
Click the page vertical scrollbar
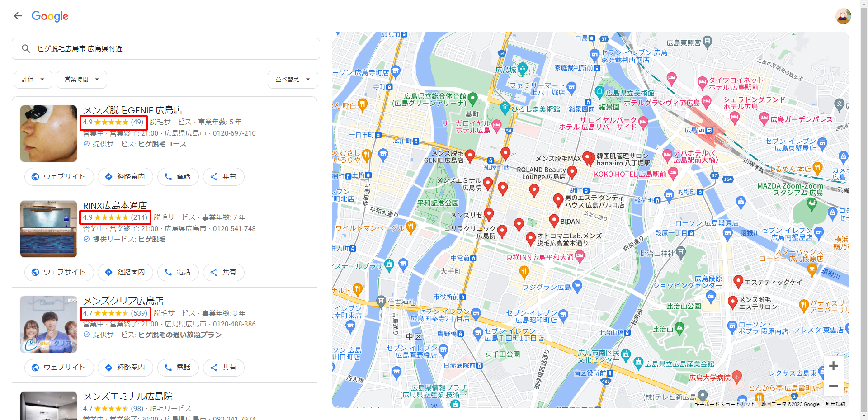(x=864, y=210)
